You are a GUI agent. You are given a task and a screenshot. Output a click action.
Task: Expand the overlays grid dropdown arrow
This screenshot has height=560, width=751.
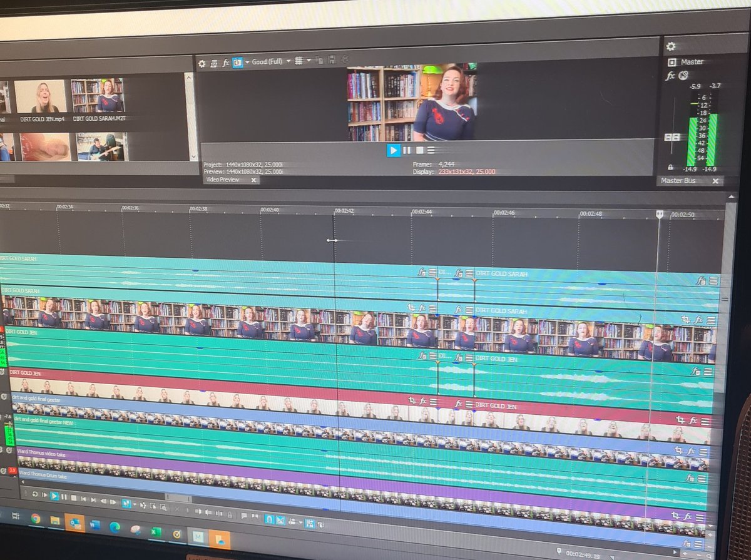point(309,61)
